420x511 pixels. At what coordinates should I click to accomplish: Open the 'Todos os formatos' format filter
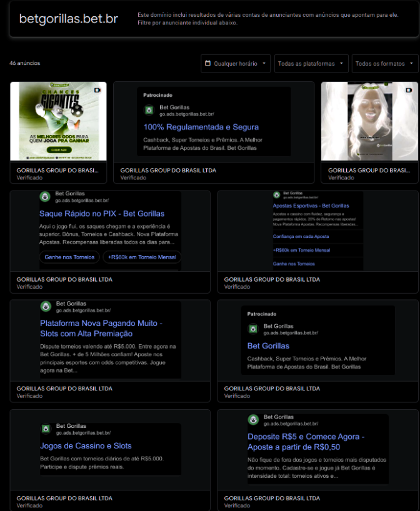385,64
